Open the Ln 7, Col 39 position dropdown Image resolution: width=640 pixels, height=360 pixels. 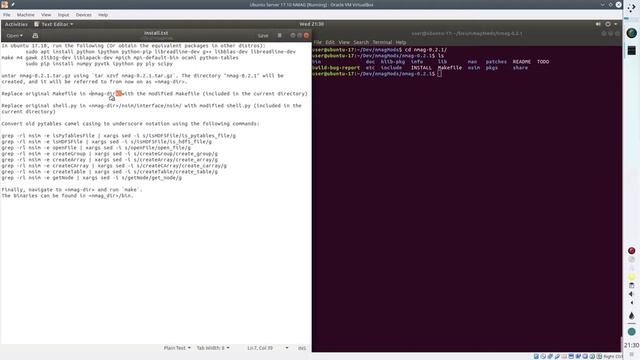click(x=268, y=348)
